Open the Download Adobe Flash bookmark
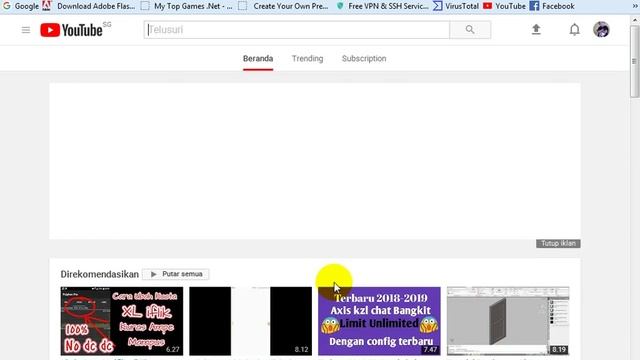 point(89,6)
